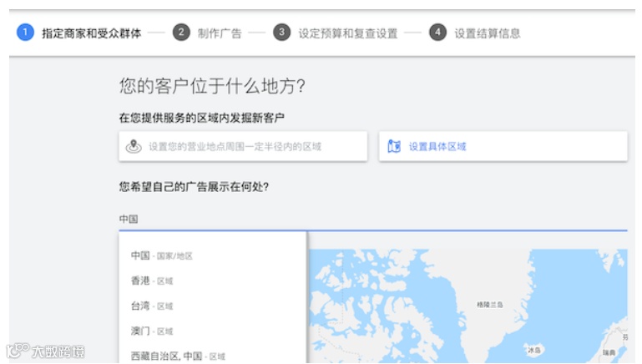Click the location radius pin icon
The image size is (642, 364).
134,146
